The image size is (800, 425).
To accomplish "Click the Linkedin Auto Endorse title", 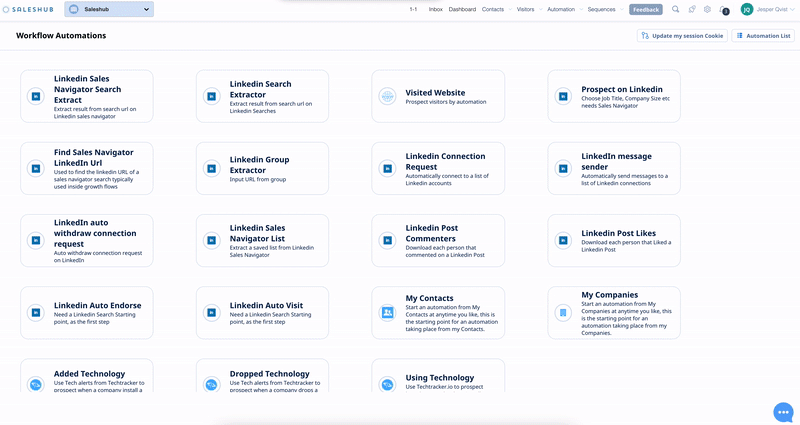I will (98, 306).
